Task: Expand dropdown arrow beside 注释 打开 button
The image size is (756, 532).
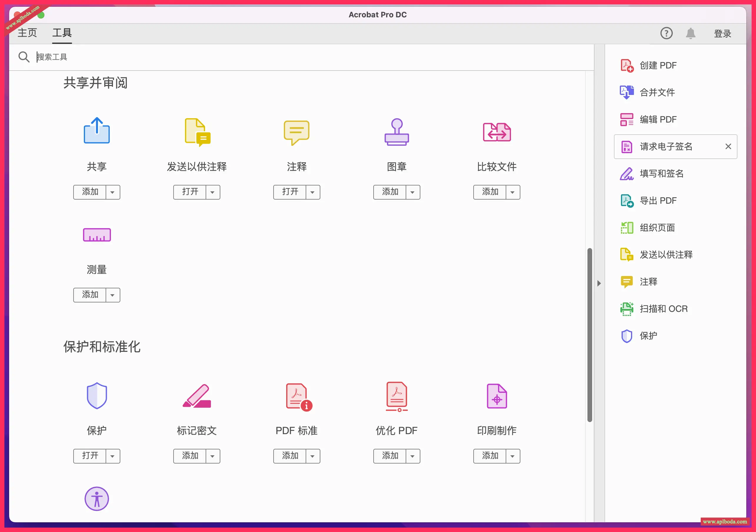Action: [312, 192]
